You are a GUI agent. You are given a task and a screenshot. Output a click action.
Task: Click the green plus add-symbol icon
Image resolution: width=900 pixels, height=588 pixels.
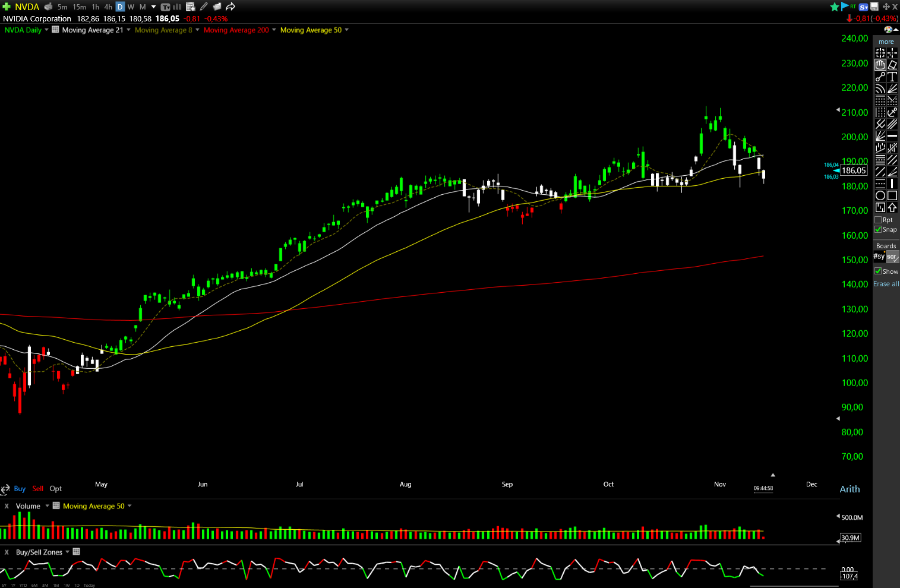point(7,7)
